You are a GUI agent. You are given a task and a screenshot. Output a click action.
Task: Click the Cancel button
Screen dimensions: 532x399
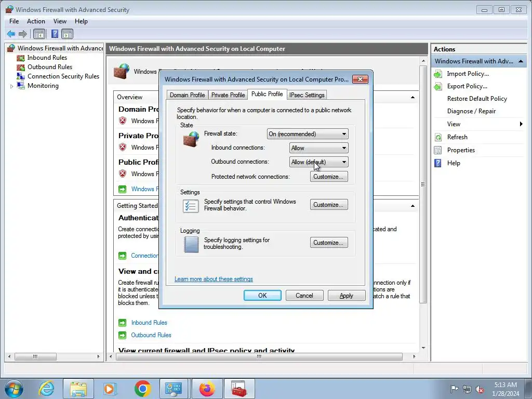[x=304, y=296]
